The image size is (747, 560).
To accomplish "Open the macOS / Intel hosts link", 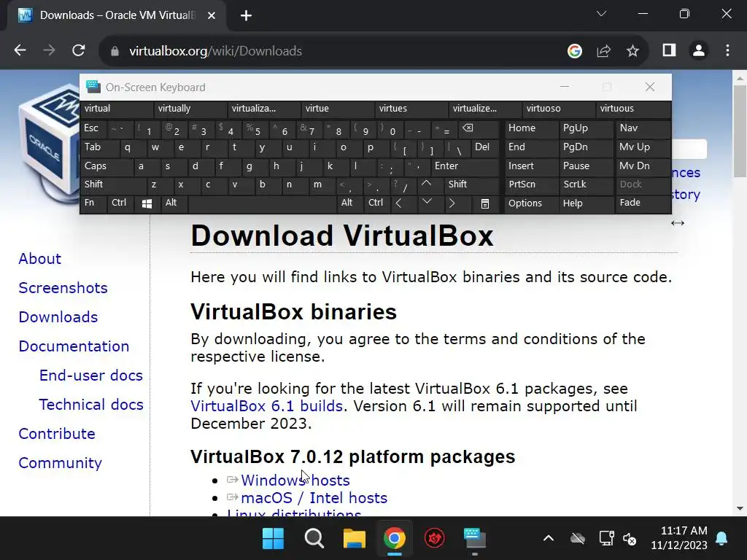I will click(314, 497).
